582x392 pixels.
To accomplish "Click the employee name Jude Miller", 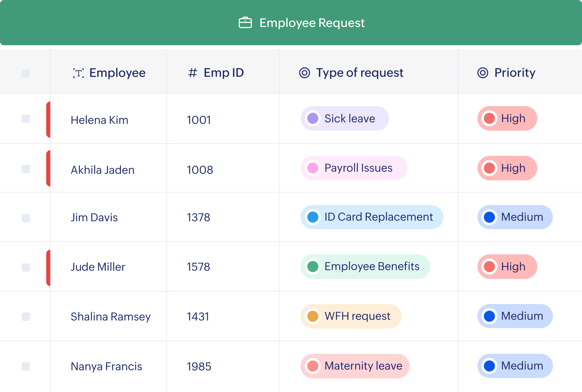I will [x=99, y=267].
